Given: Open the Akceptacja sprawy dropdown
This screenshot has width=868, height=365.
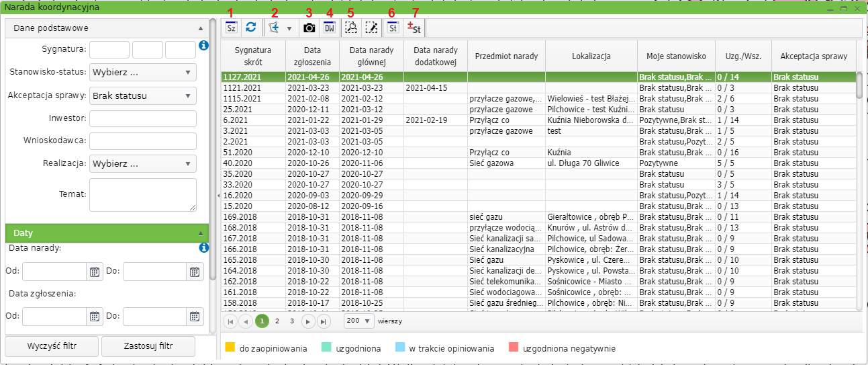Looking at the screenshot, I should click(x=143, y=95).
